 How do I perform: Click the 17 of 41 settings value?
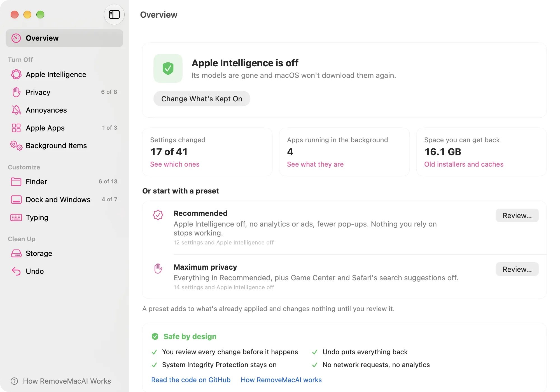point(169,152)
